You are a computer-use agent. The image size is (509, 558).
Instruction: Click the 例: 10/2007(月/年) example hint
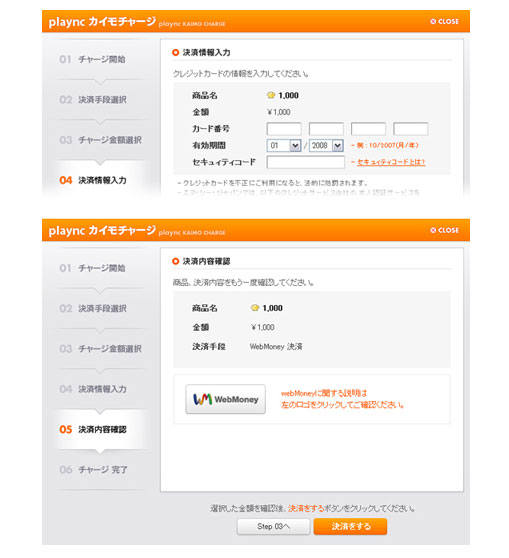click(x=385, y=145)
